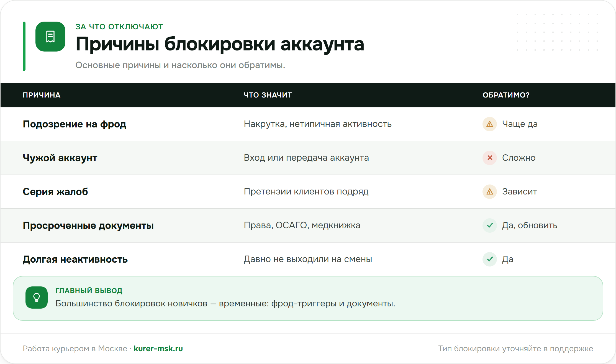616x364 pixels.
Task: Click the ОБРАТИМО? column header
Action: [506, 95]
